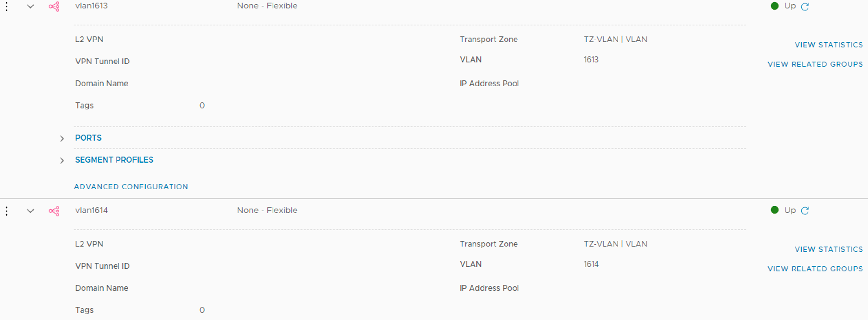
Task: Open three-dot actions menu for vlan1613
Action: [7, 6]
